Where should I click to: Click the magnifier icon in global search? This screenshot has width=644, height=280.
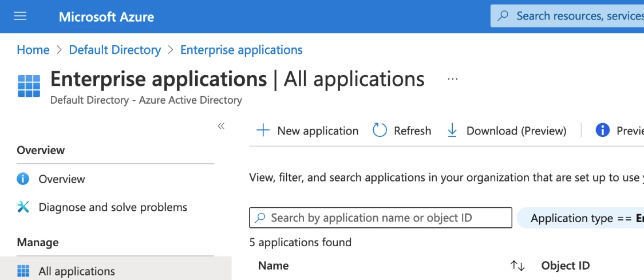coord(502,16)
